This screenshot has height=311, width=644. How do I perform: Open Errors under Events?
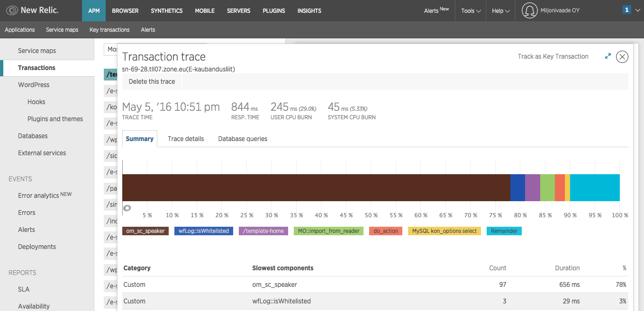click(x=27, y=213)
